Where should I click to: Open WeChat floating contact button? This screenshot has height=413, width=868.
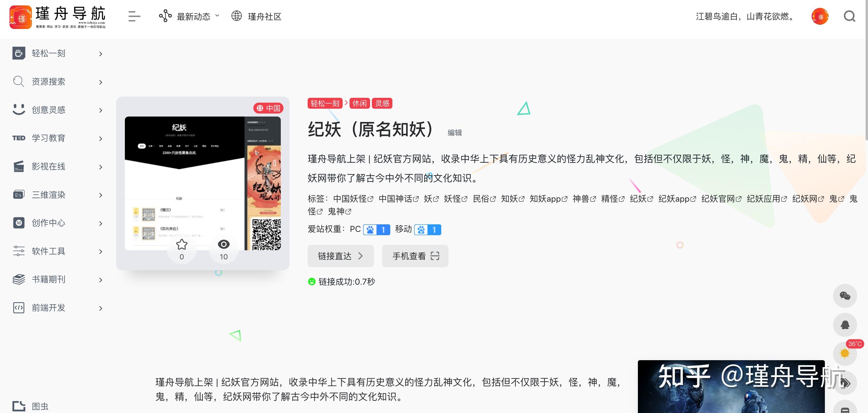pos(845,296)
